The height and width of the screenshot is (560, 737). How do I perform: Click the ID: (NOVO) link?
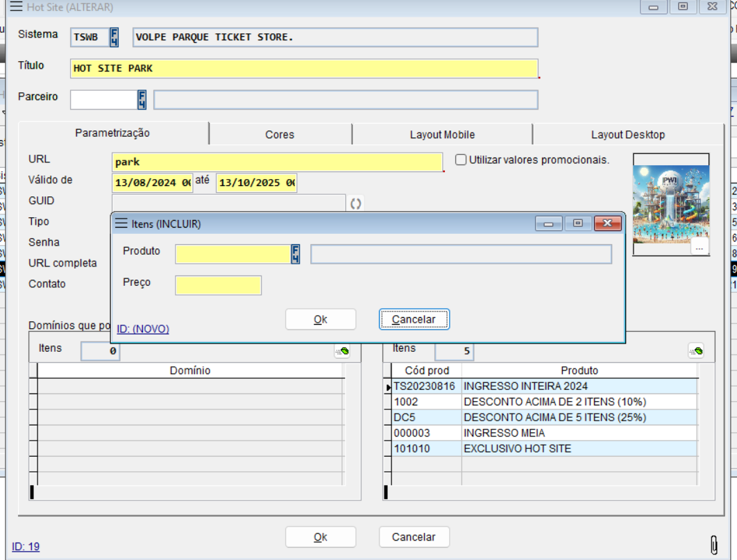pyautogui.click(x=143, y=329)
